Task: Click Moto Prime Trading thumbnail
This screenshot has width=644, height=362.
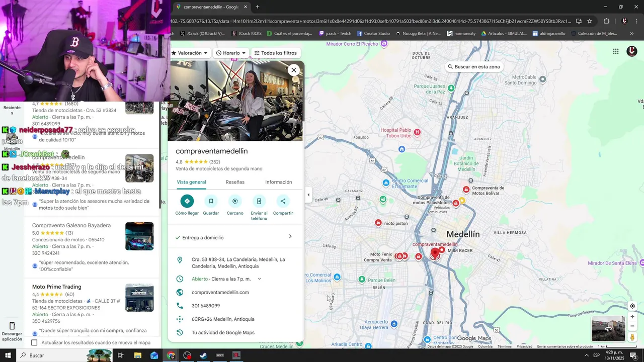Action: 139,298
